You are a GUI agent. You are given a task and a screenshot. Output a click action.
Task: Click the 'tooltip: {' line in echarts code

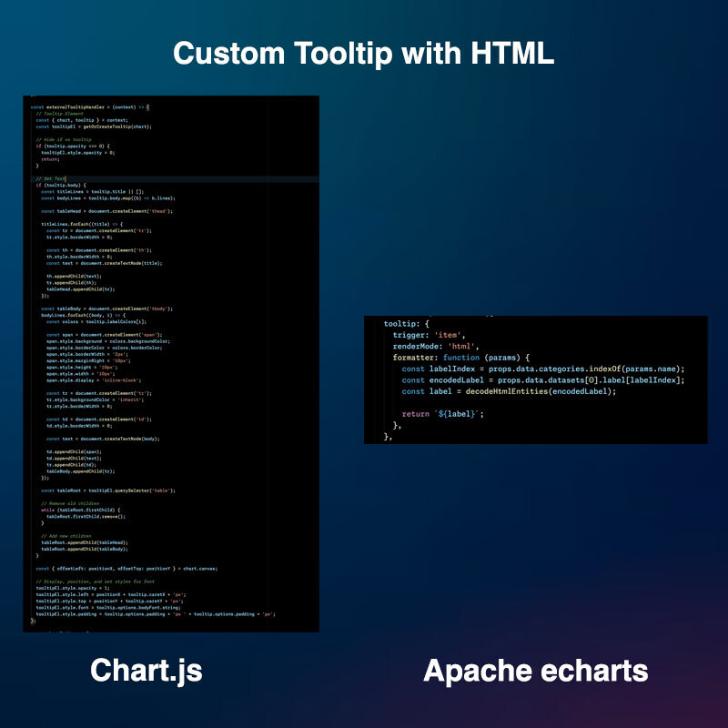click(406, 324)
